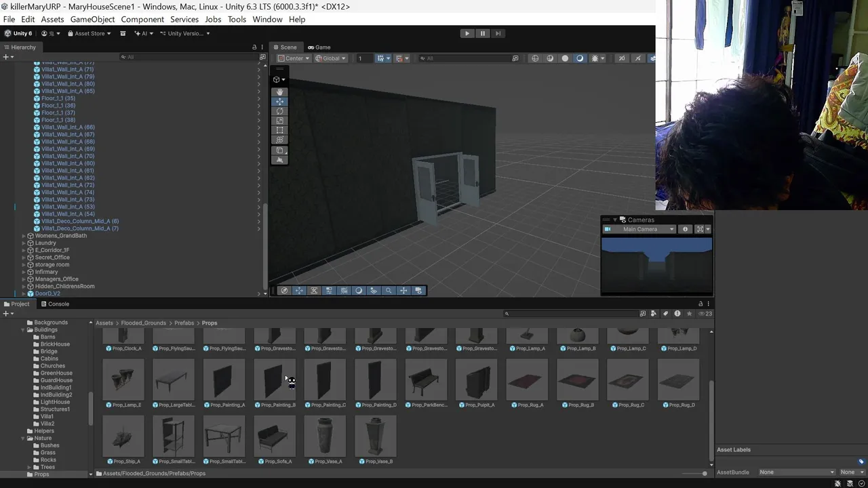Open the Center pivot dropdown
868x488 pixels.
(293, 58)
